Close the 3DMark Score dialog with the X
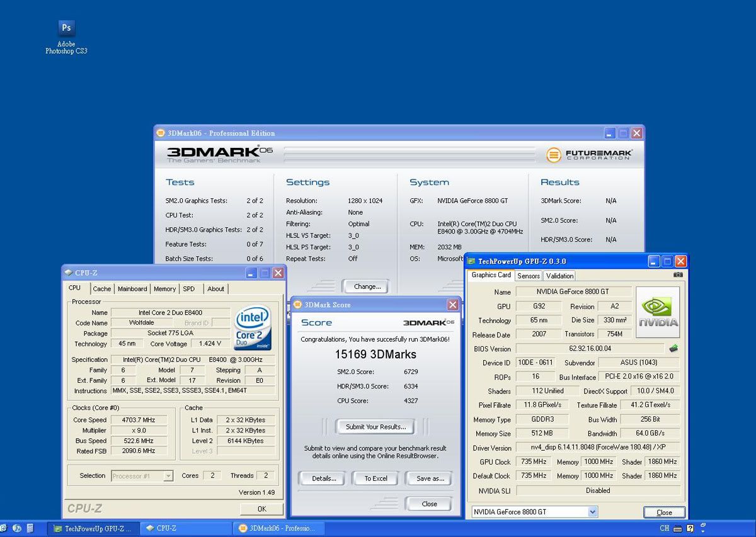The image size is (756, 537). 452,305
